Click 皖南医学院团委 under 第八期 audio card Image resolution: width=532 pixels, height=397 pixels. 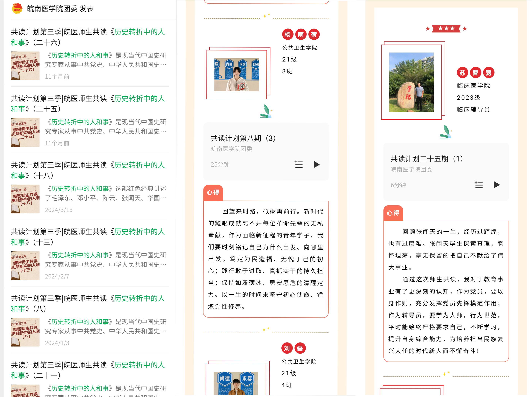[231, 149]
